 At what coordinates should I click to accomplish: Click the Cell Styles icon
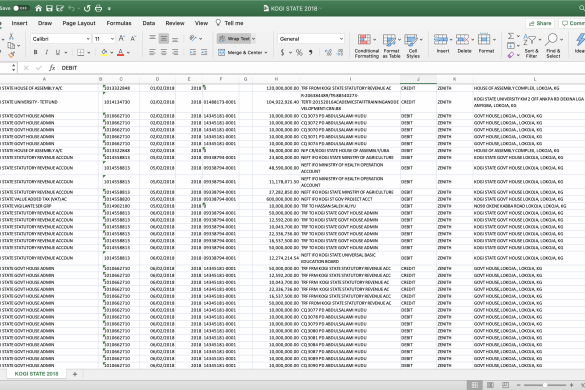(x=411, y=40)
